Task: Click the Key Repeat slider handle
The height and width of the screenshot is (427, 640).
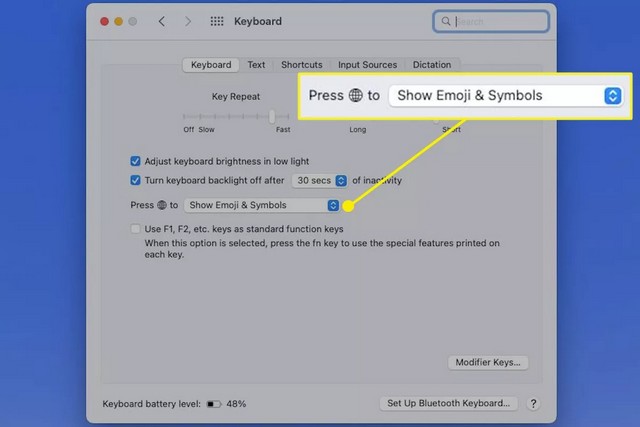Action: click(x=272, y=116)
